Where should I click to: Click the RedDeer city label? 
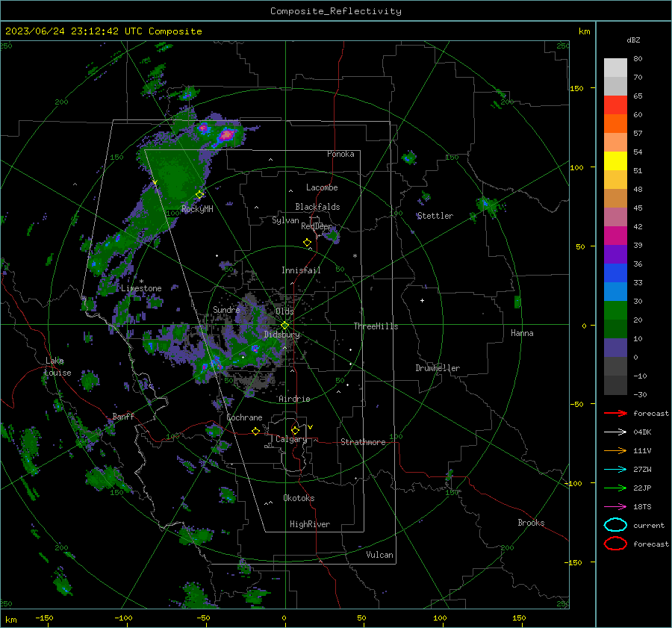pyautogui.click(x=317, y=226)
